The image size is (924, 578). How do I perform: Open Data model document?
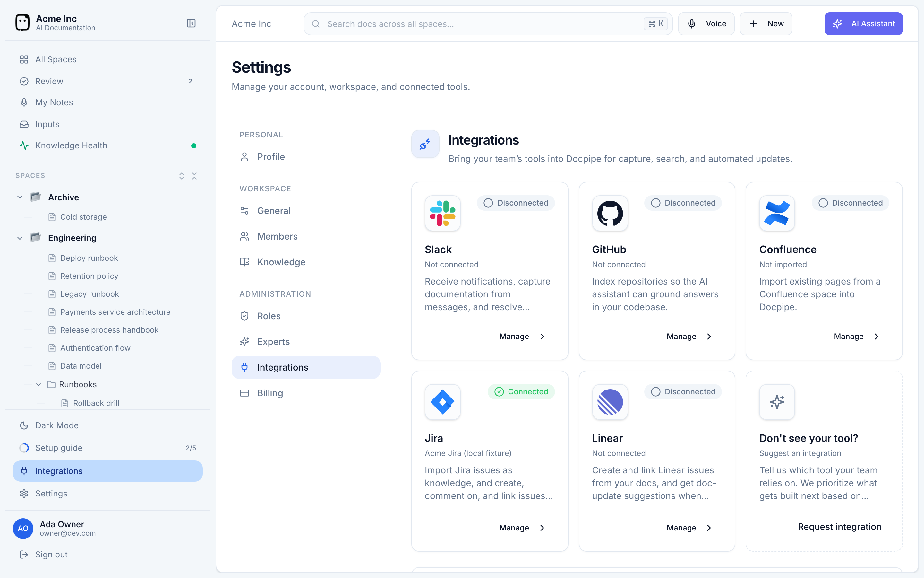81,366
